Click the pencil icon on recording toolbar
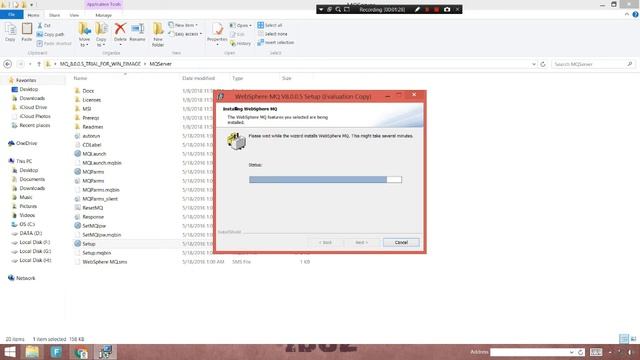The image size is (640, 360). [417, 9]
